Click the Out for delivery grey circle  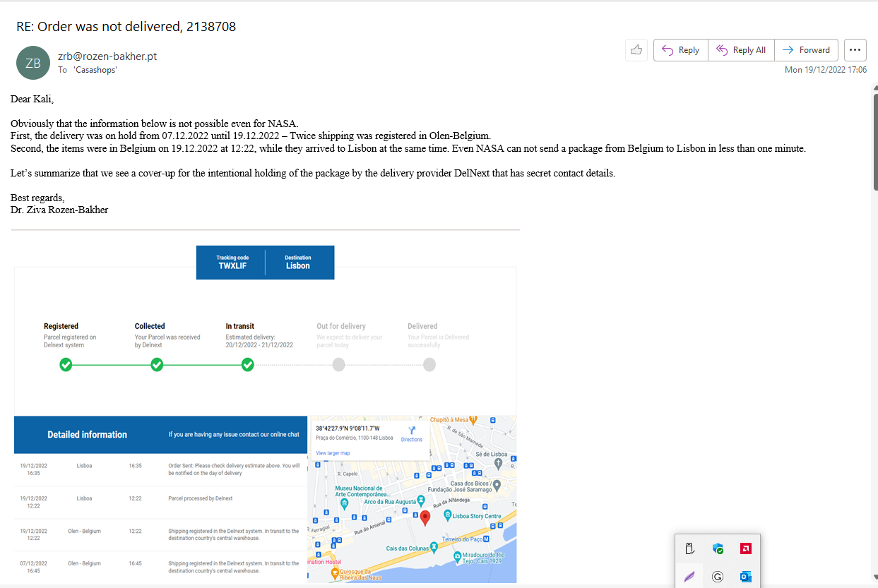[x=338, y=365]
